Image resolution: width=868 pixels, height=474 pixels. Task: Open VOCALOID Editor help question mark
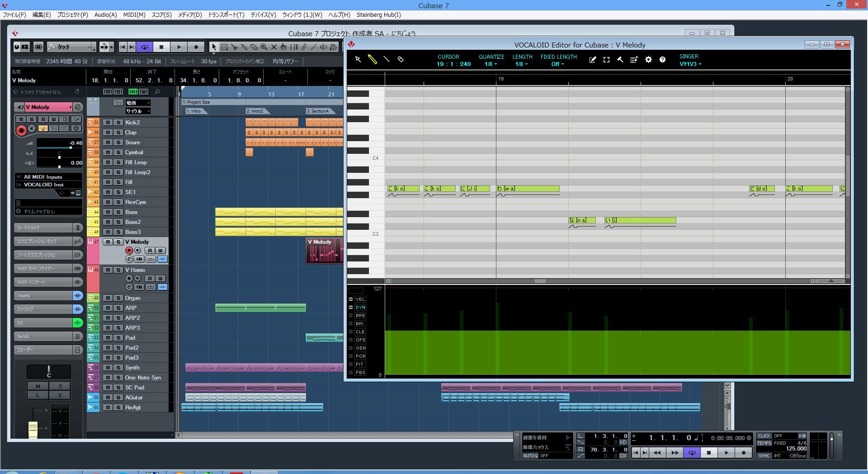click(x=662, y=60)
